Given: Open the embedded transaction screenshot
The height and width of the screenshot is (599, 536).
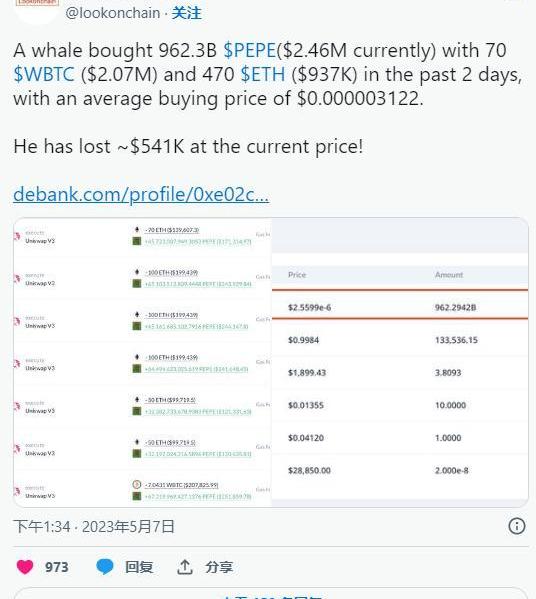Looking at the screenshot, I should 271,362.
